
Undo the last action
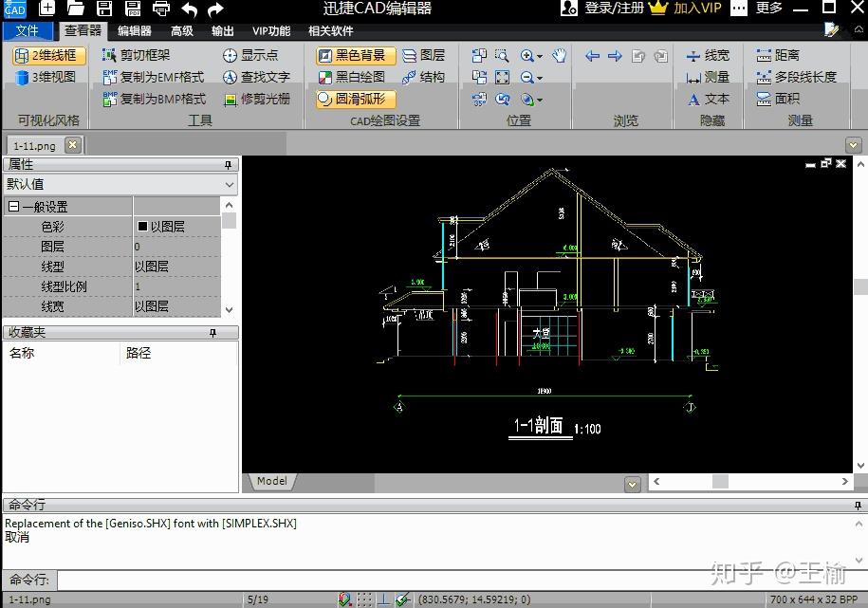point(190,9)
